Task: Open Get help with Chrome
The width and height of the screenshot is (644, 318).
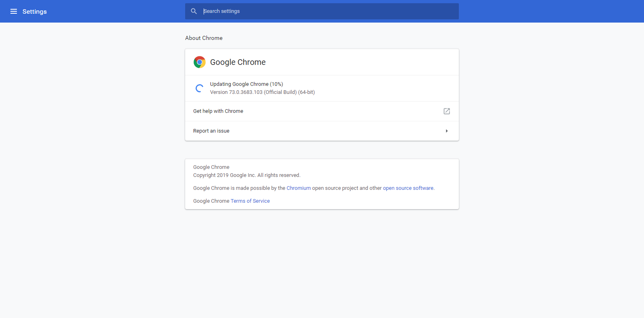Action: [x=322, y=111]
